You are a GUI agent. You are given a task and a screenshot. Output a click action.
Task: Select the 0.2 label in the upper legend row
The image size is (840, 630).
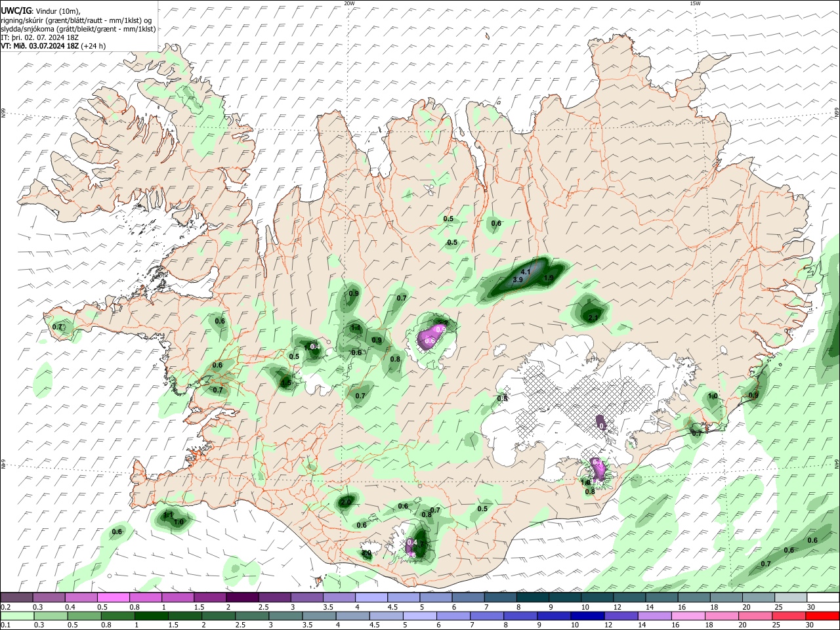pos(5,607)
